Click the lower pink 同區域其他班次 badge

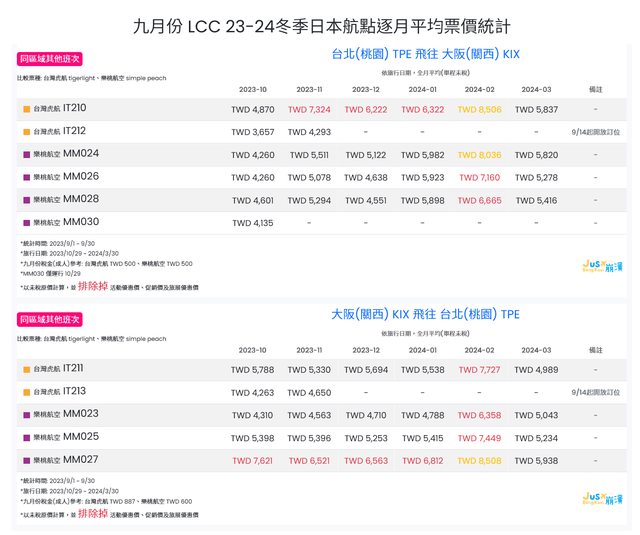click(x=49, y=320)
